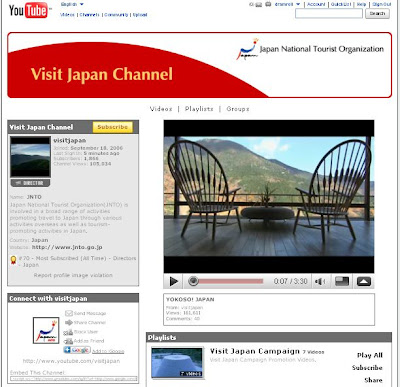Click the visitjapan username text
Image resolution: width=400 pixels, height=387 pixels.
pyautogui.click(x=70, y=140)
